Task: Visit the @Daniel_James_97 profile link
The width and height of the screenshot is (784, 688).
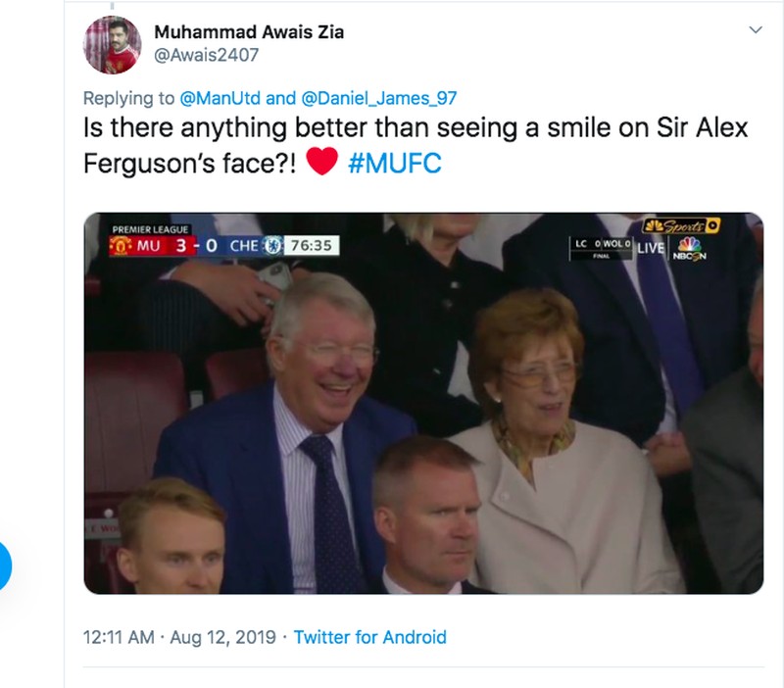Action: pos(379,97)
